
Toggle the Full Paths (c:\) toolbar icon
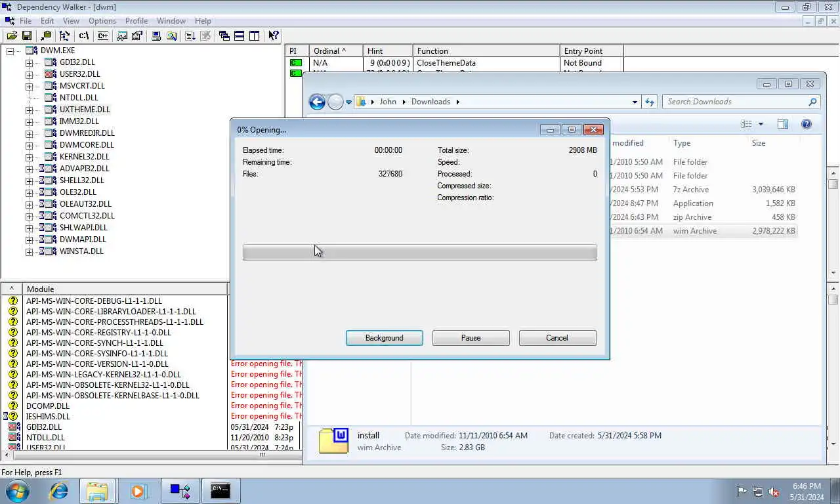tap(83, 35)
